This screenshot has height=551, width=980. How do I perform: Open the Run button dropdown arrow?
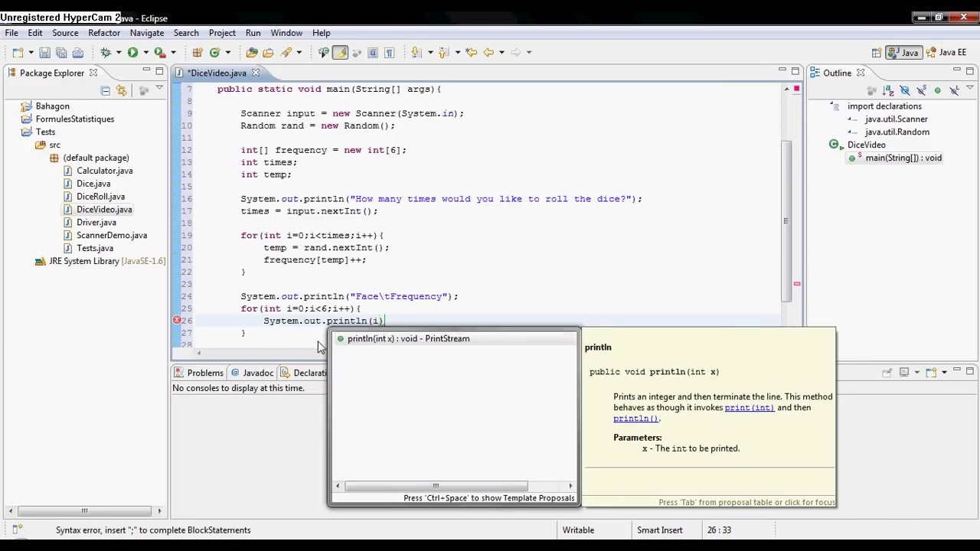(x=145, y=53)
